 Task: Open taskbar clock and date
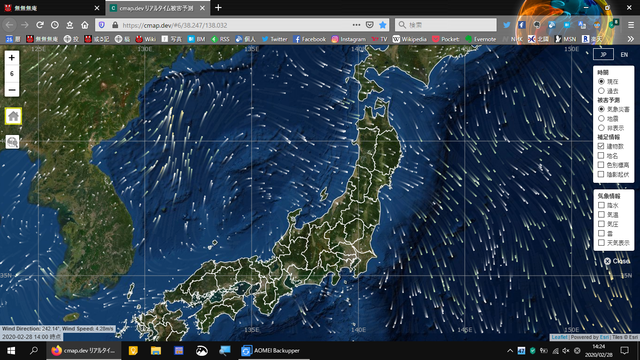pyautogui.click(x=598, y=351)
